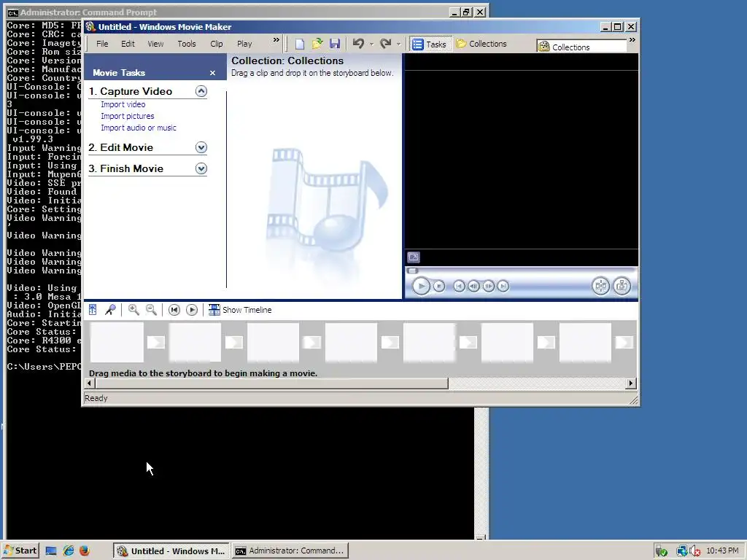Click the Forward button in monitor
747x560 pixels.
pos(503,286)
